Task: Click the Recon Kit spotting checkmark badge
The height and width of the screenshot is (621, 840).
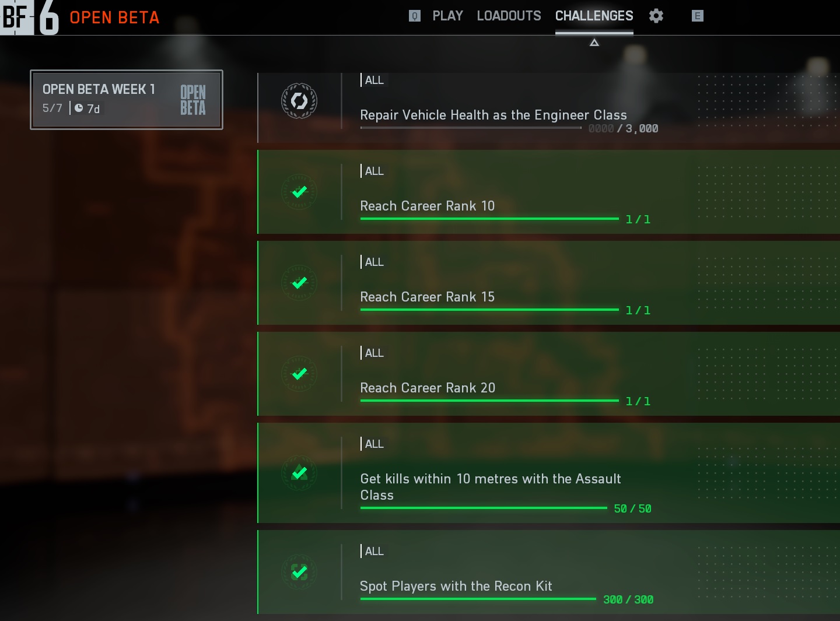Action: (x=299, y=572)
